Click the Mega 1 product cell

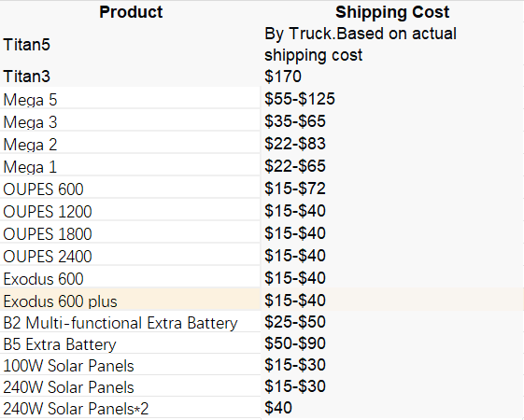click(131, 166)
